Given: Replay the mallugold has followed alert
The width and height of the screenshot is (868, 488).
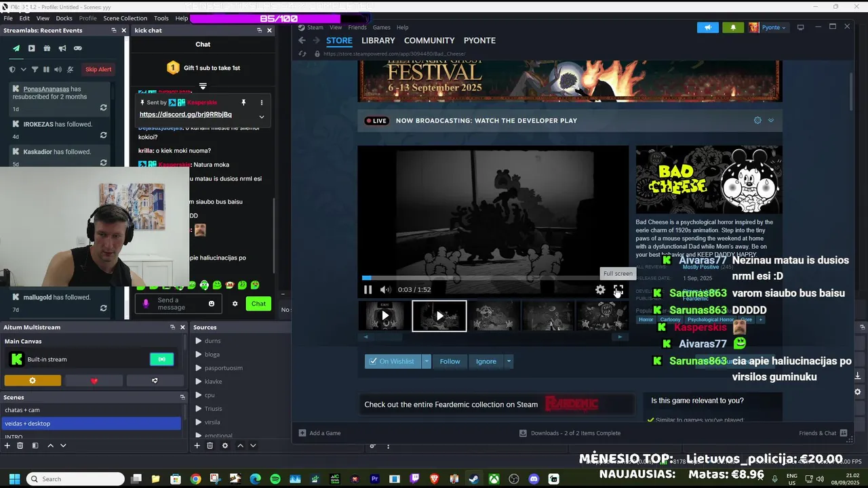Looking at the screenshot, I should pyautogui.click(x=103, y=308).
